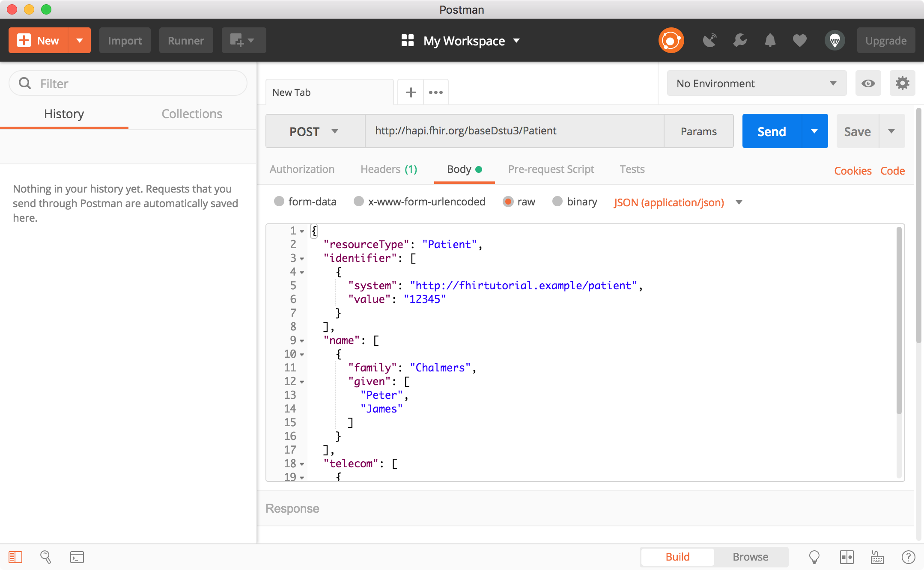Image resolution: width=924 pixels, height=570 pixels.
Task: Toggle environment quick look eye icon
Action: click(x=868, y=83)
